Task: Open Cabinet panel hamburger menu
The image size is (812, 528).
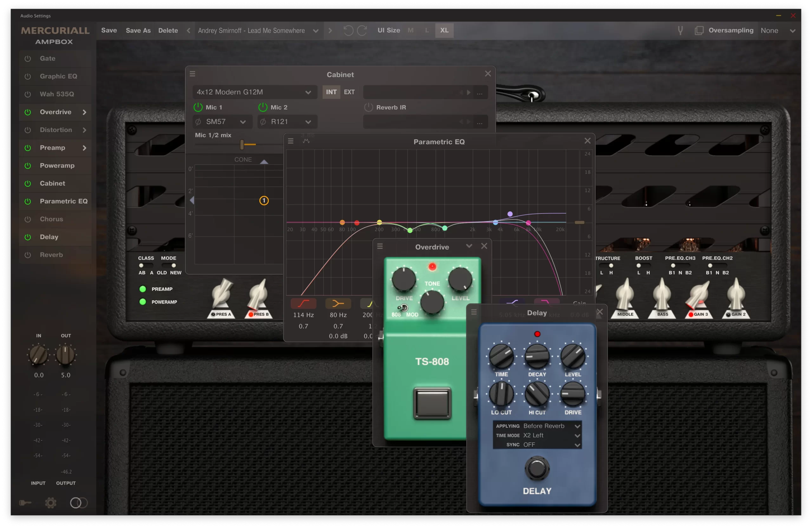Action: (193, 74)
